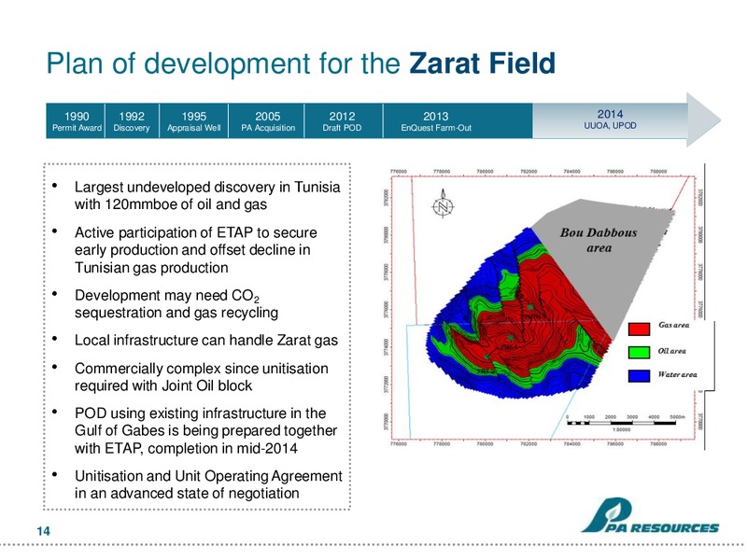The height and width of the screenshot is (560, 747).
Task: Click the Bou Dabbous area label
Action: coord(599,240)
